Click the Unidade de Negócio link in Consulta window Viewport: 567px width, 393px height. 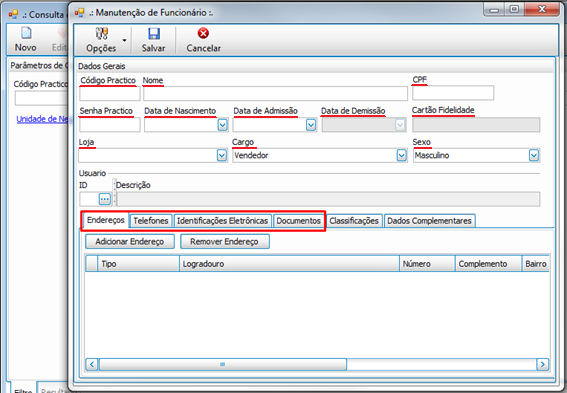(42, 119)
